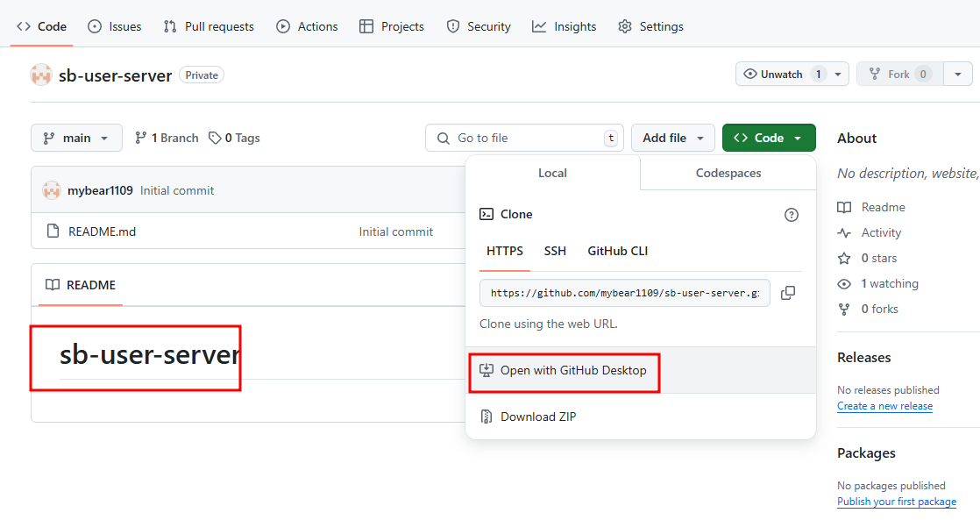Focus the Go to file search box

click(524, 138)
